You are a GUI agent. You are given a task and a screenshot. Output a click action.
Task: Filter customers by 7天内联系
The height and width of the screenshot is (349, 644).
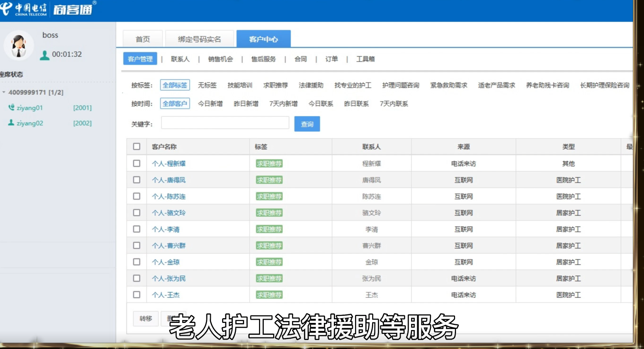[394, 103]
